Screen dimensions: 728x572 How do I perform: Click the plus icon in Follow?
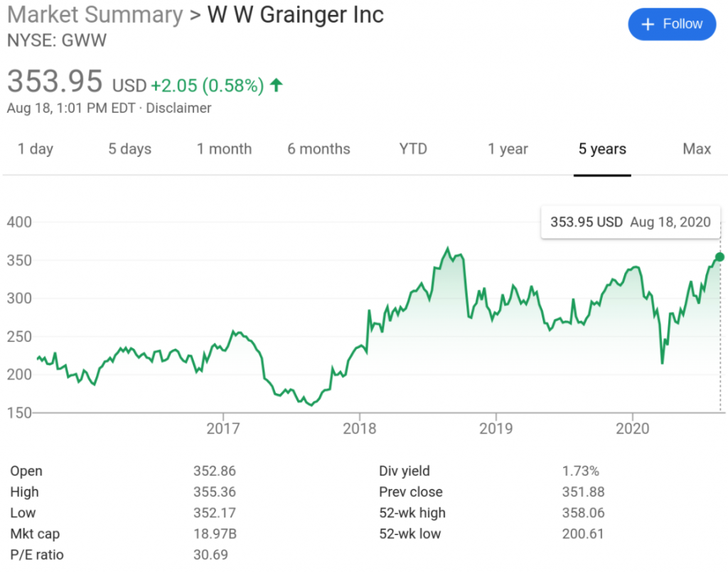click(647, 24)
